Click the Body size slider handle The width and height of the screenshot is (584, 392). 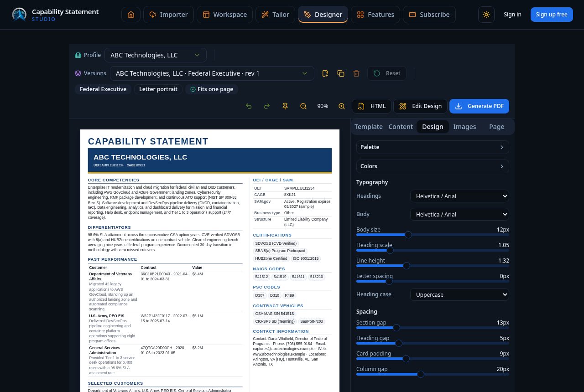click(408, 235)
